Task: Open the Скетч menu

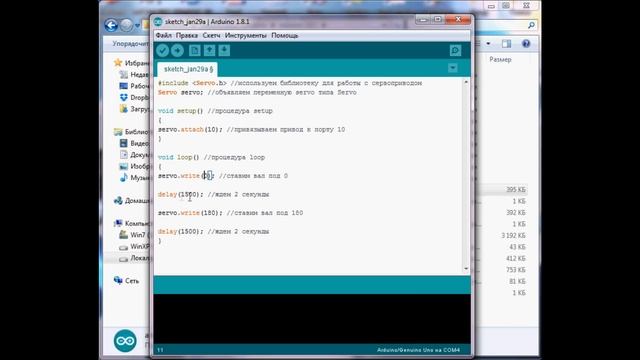Action: click(x=211, y=36)
